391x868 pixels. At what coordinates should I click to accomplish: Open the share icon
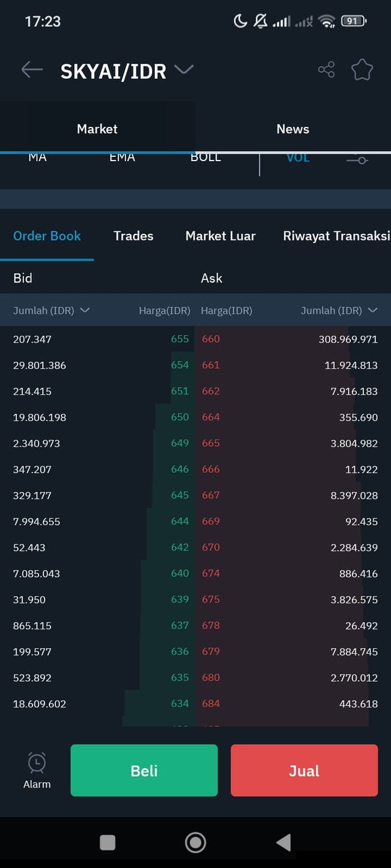point(326,70)
